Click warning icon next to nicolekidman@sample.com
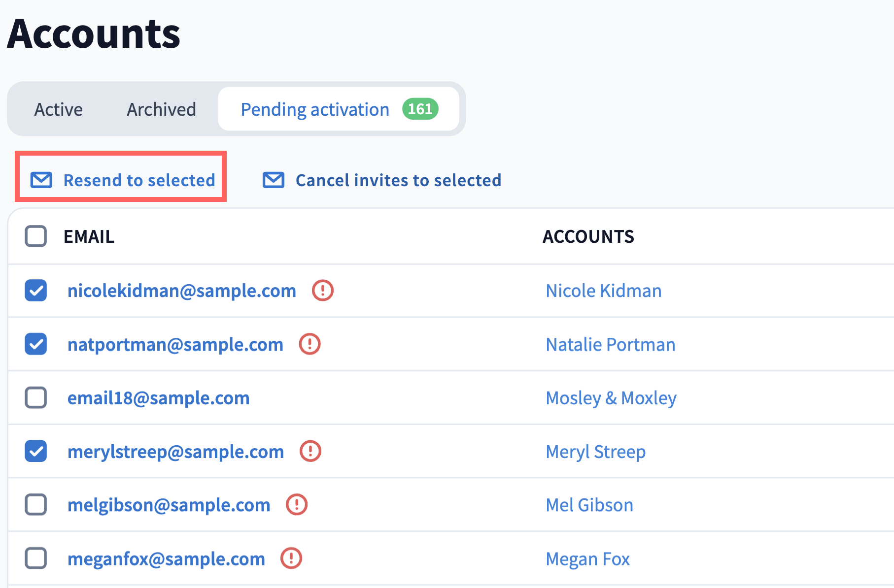 coord(323,291)
